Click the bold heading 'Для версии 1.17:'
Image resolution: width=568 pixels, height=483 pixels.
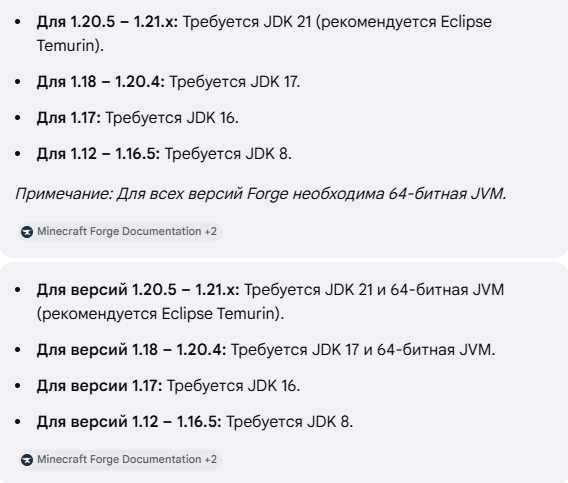point(99,386)
